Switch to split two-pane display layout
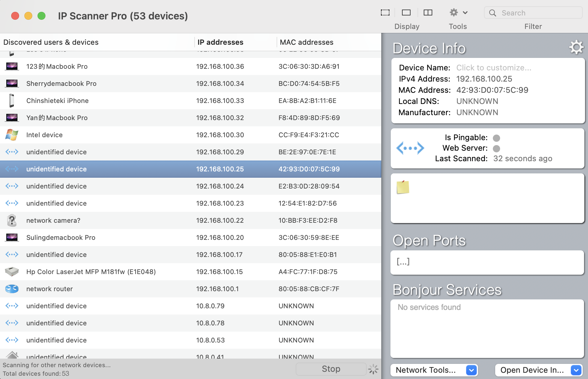Viewport: 588px width, 379px height. pos(428,13)
